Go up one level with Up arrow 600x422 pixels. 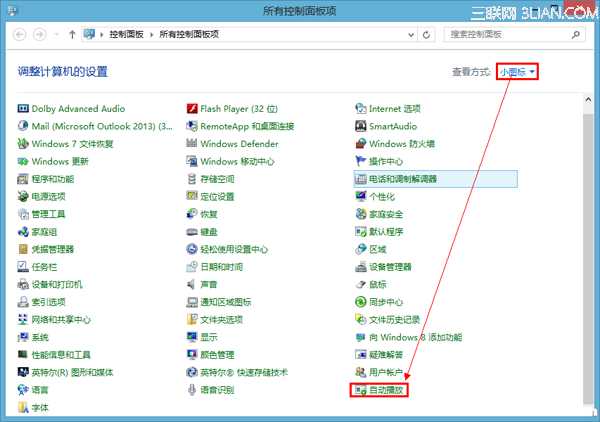(72, 34)
